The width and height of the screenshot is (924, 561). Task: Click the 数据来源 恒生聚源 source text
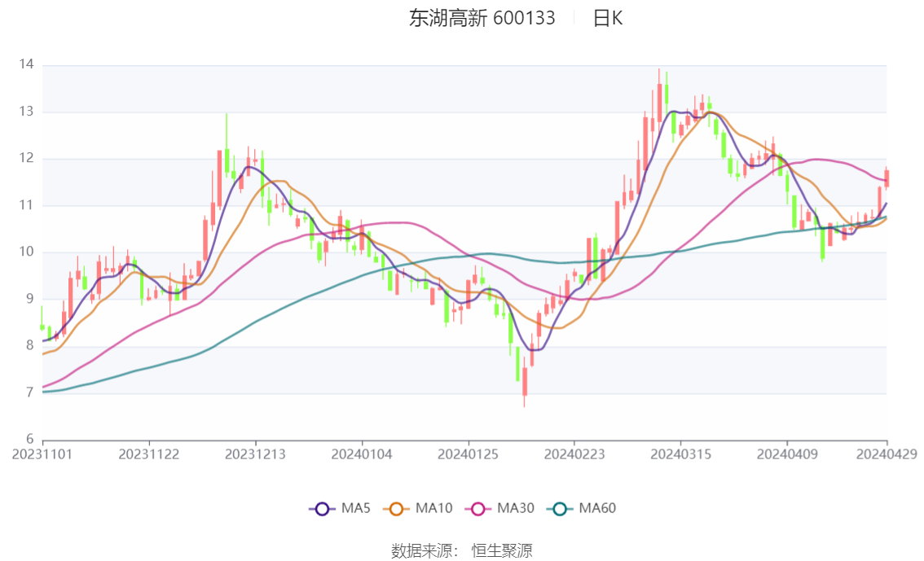(x=461, y=551)
